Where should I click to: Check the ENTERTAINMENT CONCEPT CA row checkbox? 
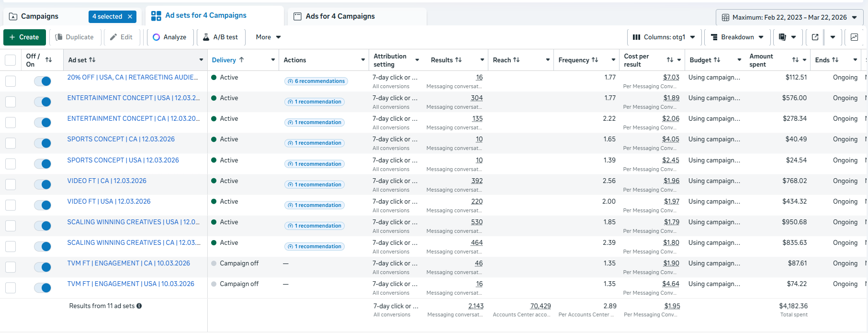[x=11, y=123]
